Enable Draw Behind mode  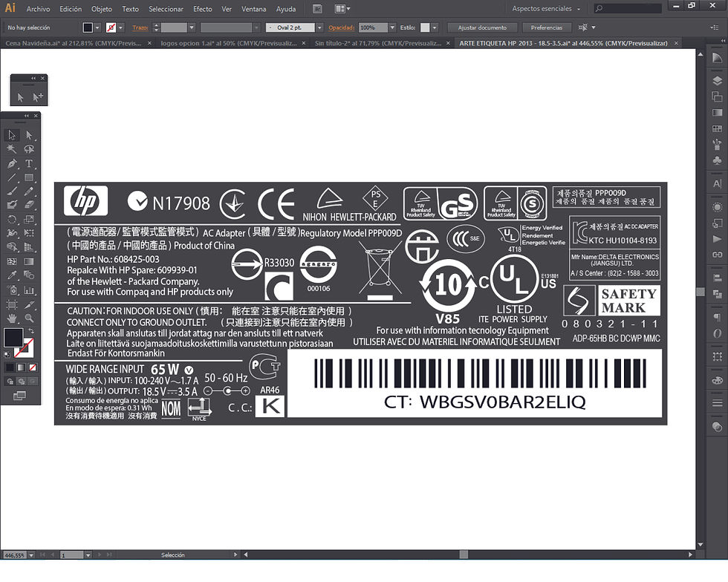point(21,382)
